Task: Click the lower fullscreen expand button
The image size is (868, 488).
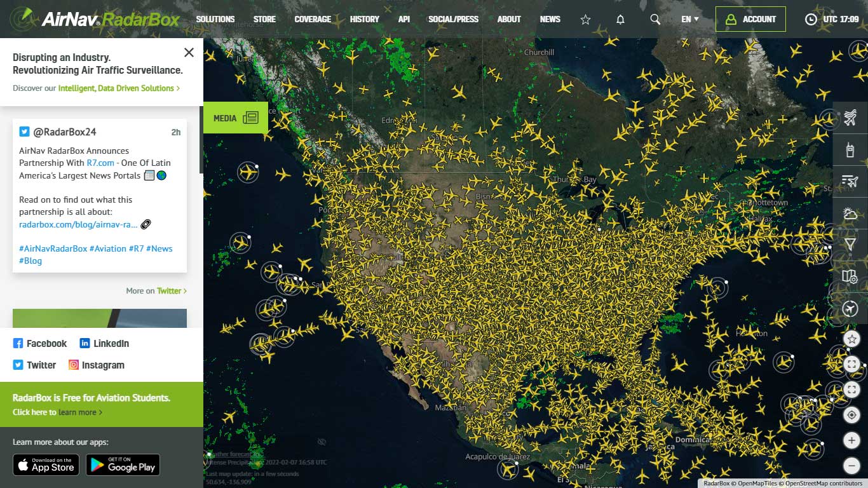Action: pos(851,390)
